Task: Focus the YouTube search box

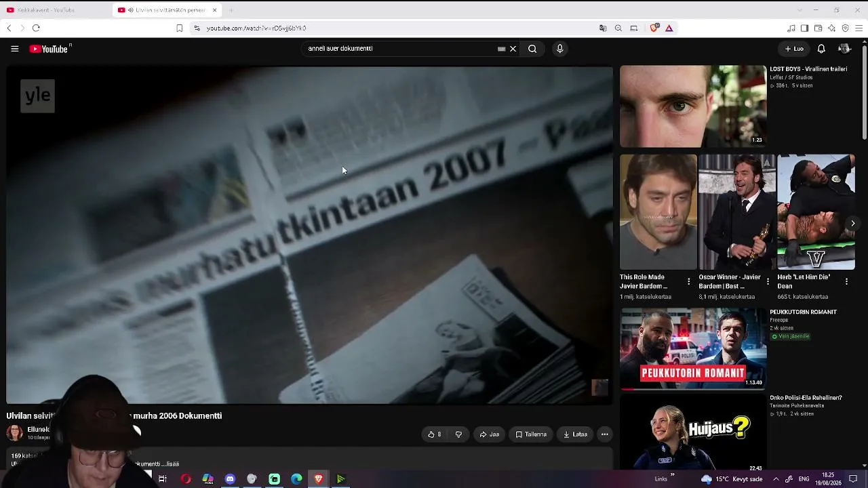Action: click(400, 49)
